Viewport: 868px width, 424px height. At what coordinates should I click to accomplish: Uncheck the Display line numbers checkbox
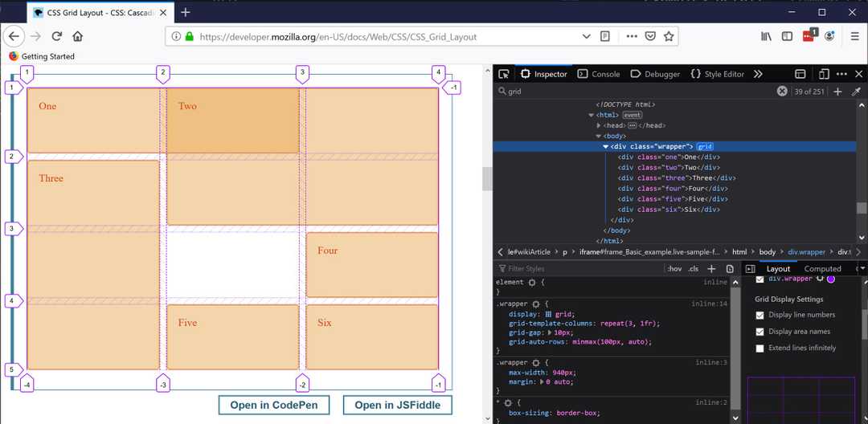click(x=760, y=315)
